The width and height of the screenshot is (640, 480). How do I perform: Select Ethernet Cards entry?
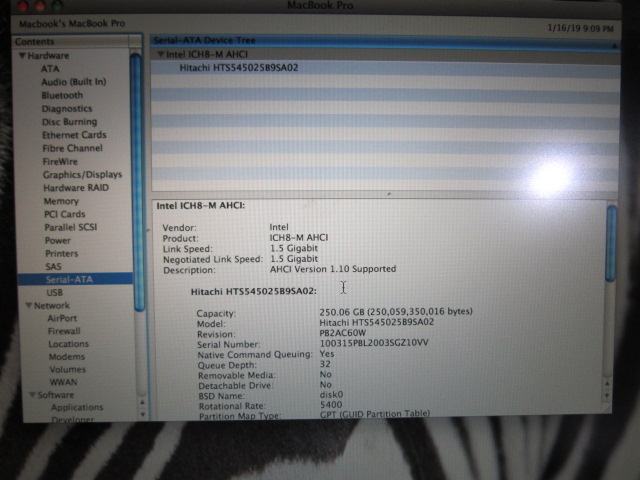[x=74, y=135]
